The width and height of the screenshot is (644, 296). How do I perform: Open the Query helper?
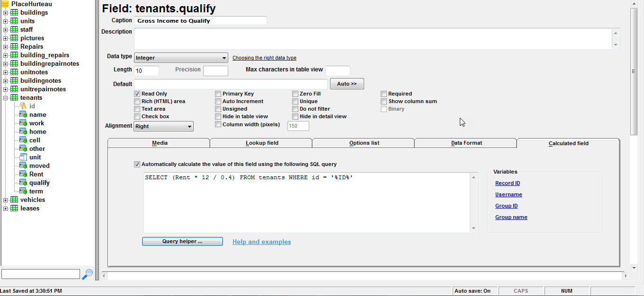point(182,241)
